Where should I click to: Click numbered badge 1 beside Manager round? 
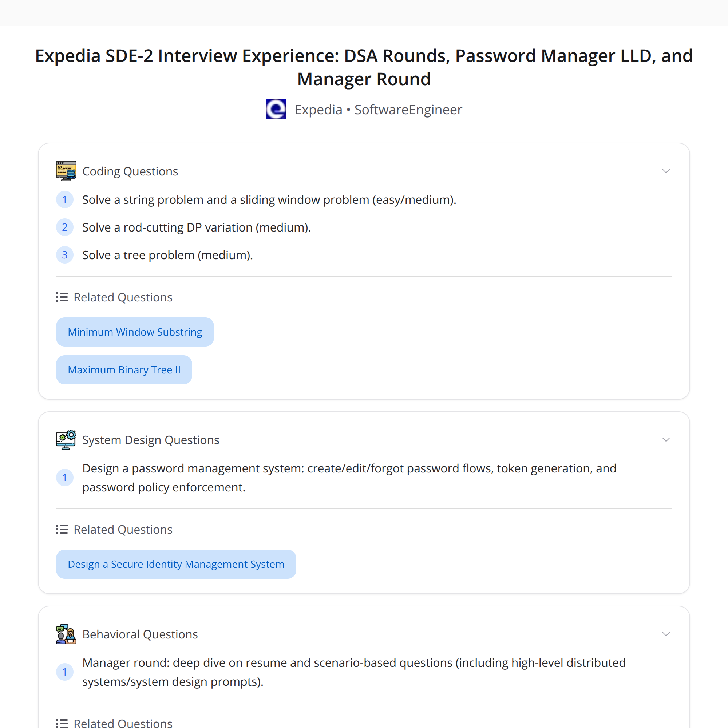(x=65, y=672)
